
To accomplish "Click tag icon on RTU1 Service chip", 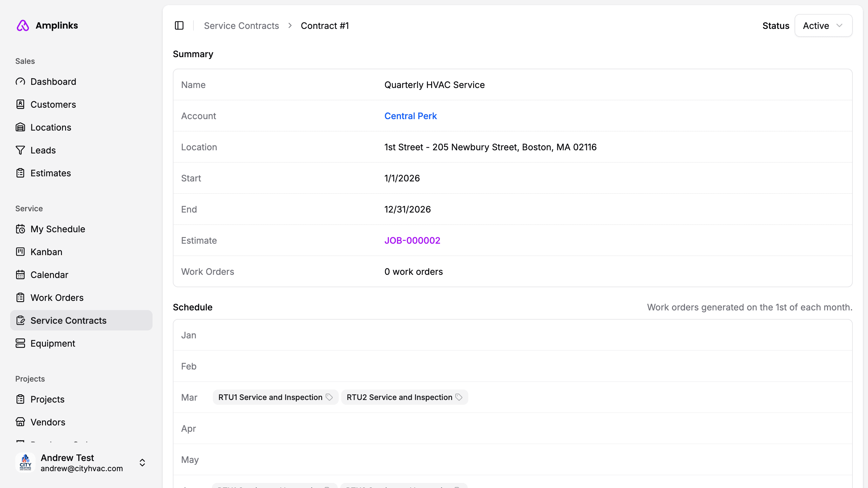I will [329, 397].
